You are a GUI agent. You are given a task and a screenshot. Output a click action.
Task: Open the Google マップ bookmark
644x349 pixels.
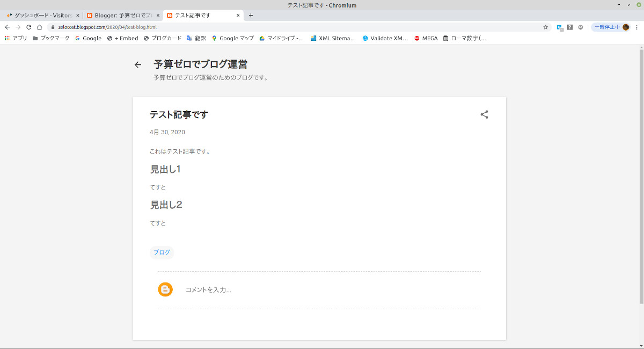click(232, 38)
